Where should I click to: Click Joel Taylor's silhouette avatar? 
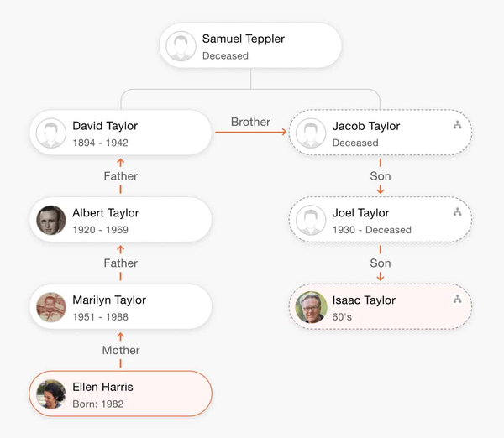(x=311, y=221)
